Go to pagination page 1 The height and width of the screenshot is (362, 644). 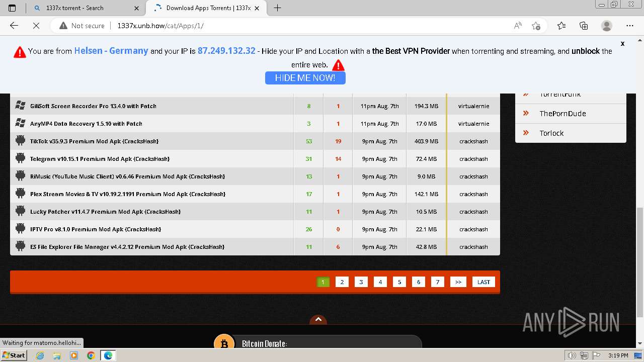click(323, 282)
